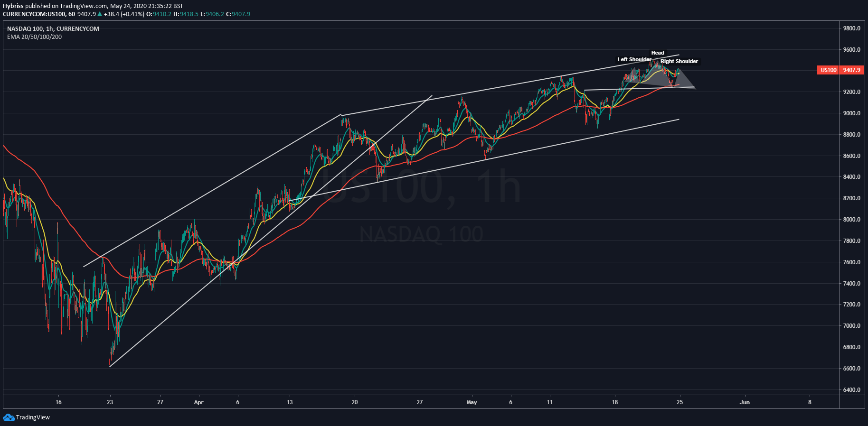Click the EMA 20/50/100/200 indicator legend
This screenshot has height=426, width=868.
[x=34, y=37]
